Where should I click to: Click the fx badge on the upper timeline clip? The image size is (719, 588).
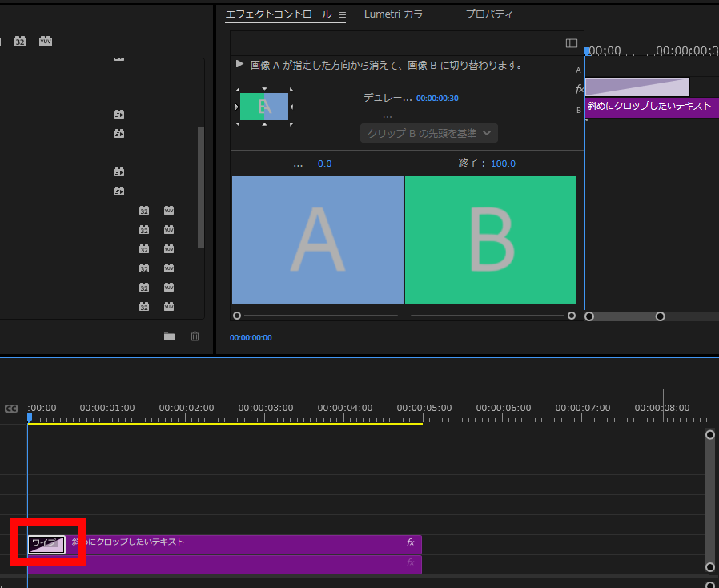tap(411, 542)
